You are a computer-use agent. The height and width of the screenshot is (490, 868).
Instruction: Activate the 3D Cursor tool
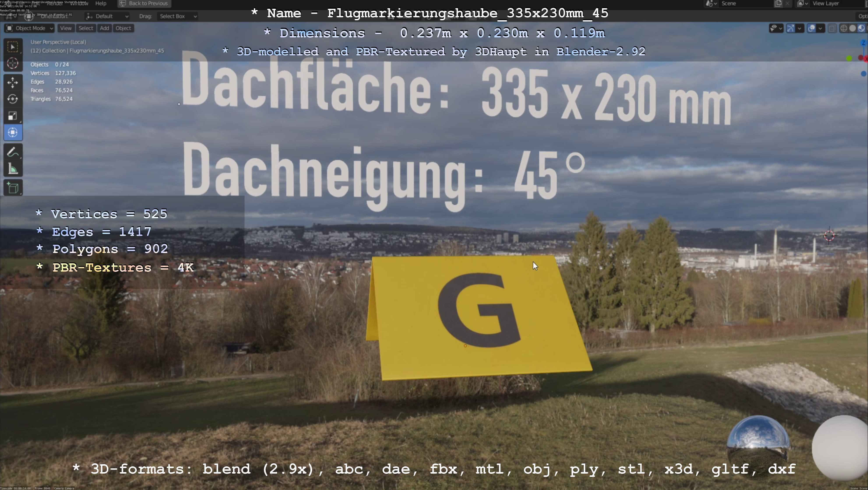click(13, 63)
